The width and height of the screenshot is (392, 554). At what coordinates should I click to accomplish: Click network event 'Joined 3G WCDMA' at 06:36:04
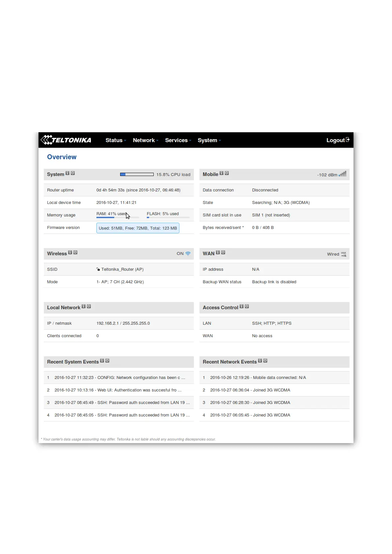point(274,390)
